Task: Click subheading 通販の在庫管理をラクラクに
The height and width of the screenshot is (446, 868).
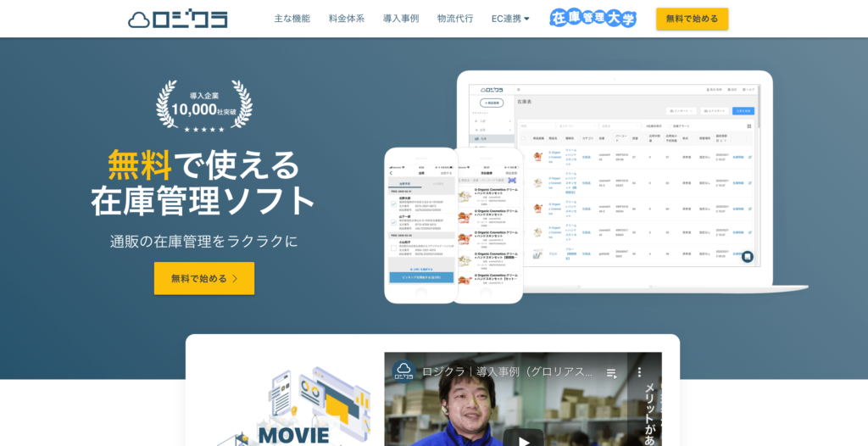Action: pos(203,242)
